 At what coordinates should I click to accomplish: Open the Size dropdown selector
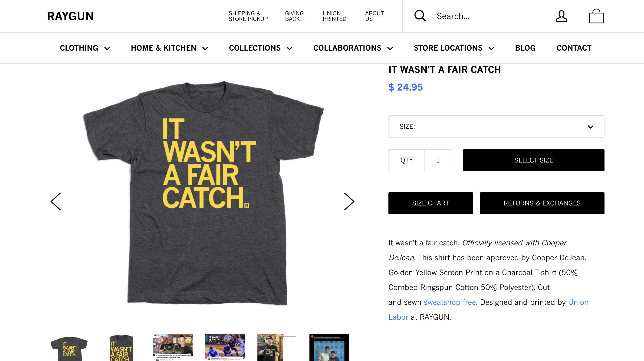point(496,127)
